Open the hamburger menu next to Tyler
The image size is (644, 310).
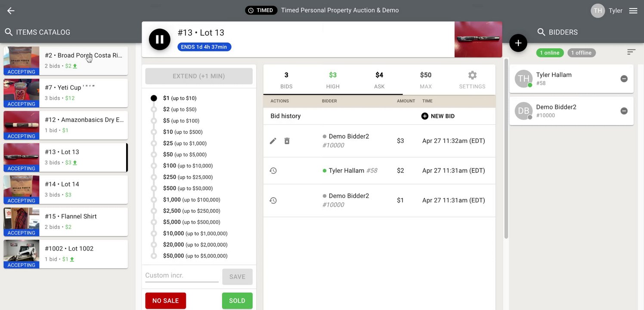click(x=633, y=11)
